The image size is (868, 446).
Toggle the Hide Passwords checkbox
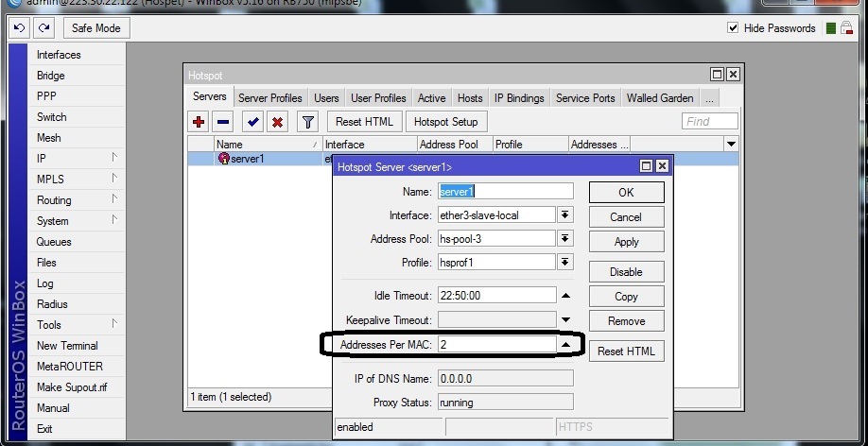click(x=733, y=27)
